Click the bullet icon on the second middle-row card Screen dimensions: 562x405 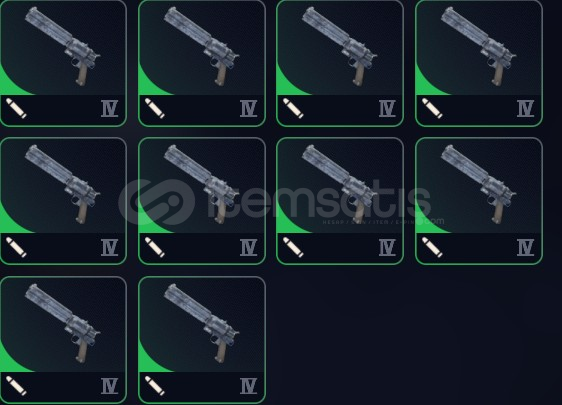(155, 247)
